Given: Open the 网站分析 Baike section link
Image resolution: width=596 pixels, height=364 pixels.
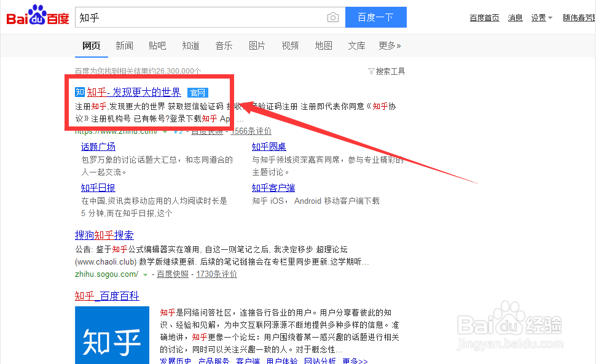Looking at the screenshot, I should point(320,360).
